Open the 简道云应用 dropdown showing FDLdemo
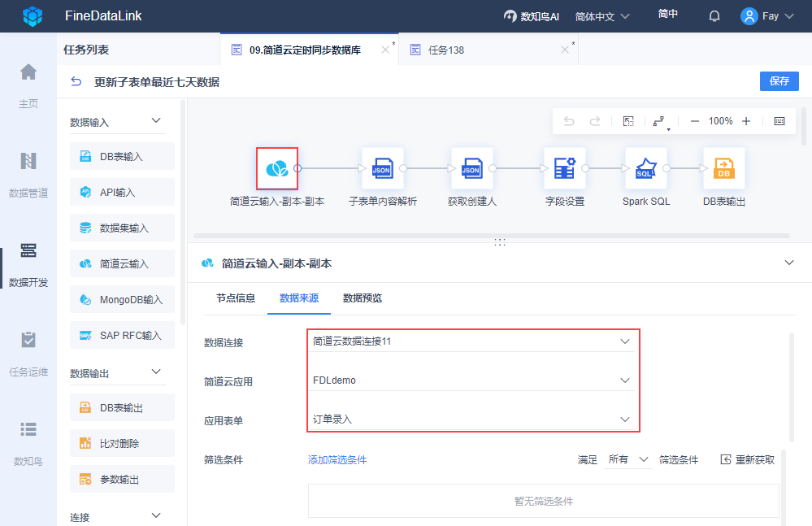This screenshot has height=526, width=812. pyautogui.click(x=471, y=380)
